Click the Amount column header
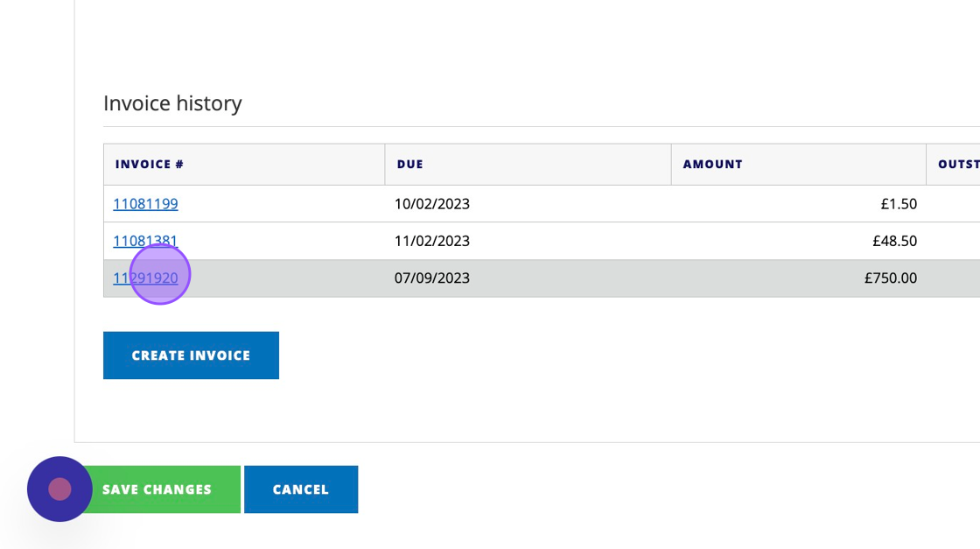Image resolution: width=980 pixels, height=549 pixels. (x=712, y=165)
